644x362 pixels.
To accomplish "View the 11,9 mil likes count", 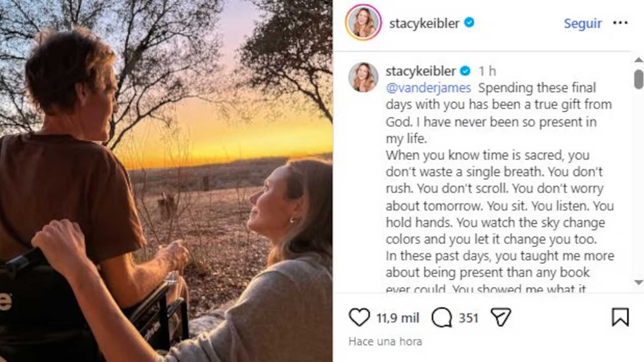I will point(397,318).
